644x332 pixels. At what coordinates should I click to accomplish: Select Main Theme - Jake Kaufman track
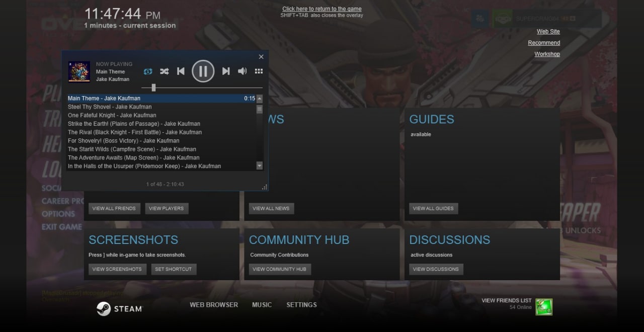(x=162, y=99)
